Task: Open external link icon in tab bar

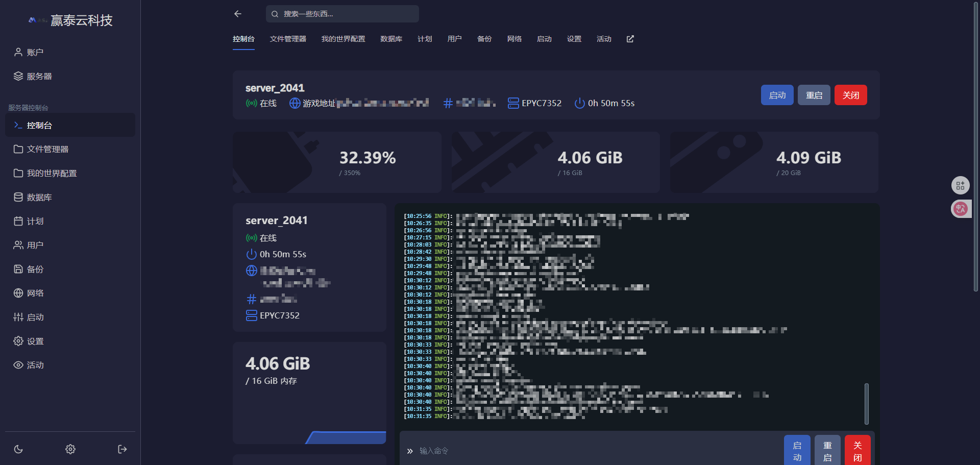Action: point(630,39)
